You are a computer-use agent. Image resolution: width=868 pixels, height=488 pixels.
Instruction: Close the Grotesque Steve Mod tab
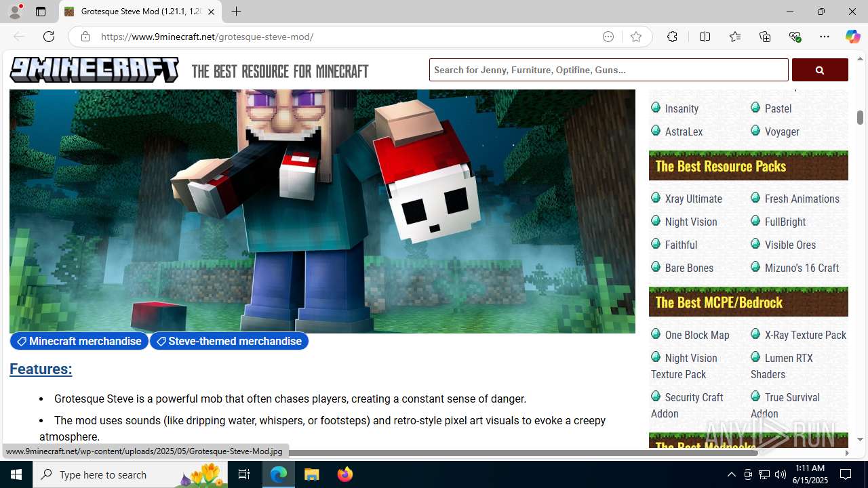[x=211, y=12]
